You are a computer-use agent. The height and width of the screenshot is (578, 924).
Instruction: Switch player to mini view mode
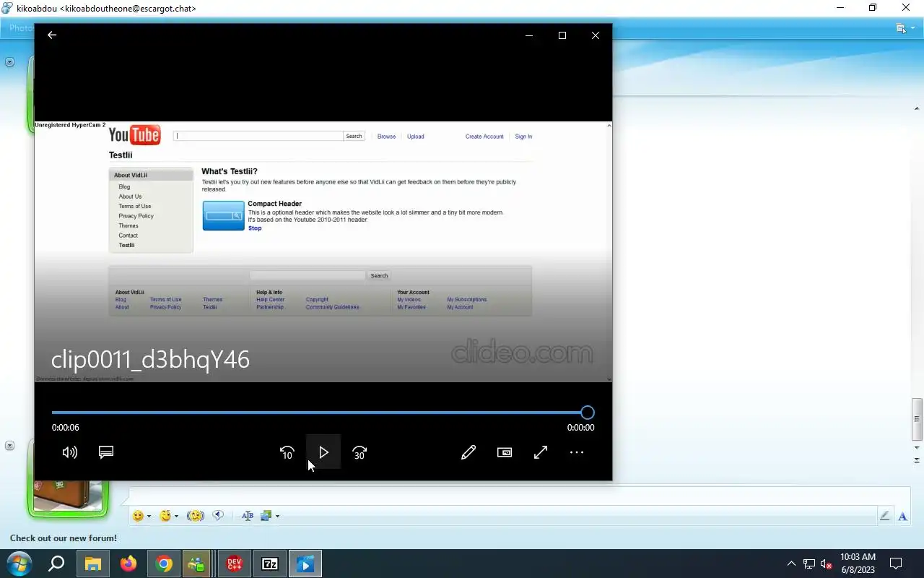[x=505, y=452]
